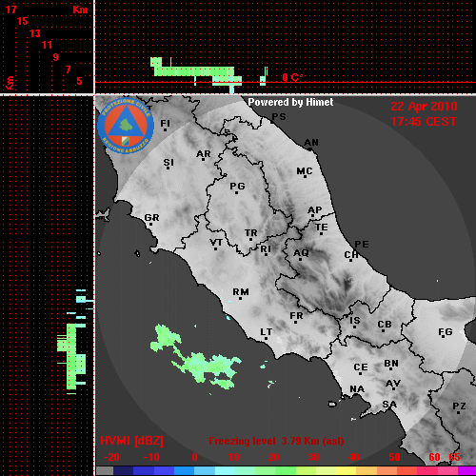Click the green echo in top cross-section panel
The height and width of the screenshot is (476, 476).
[195, 71]
